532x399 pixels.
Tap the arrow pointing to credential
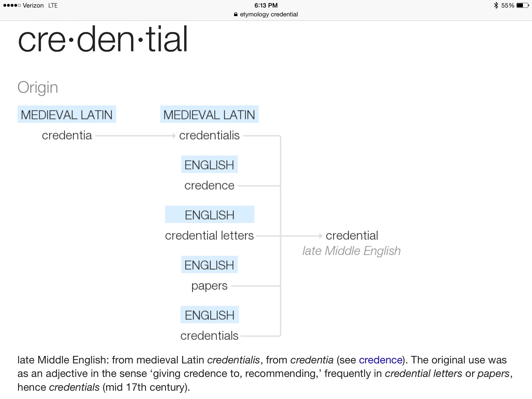point(320,236)
